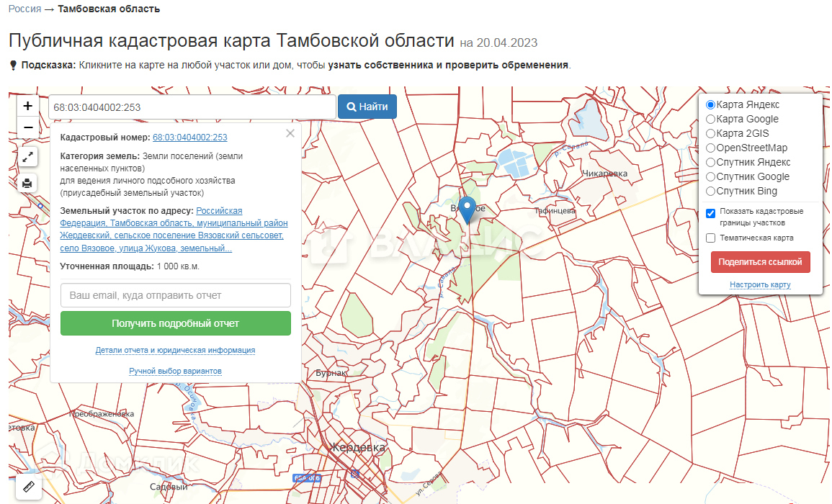The image size is (832, 504).
Task: Toggle fullscreen map mode icon
Action: (27, 156)
